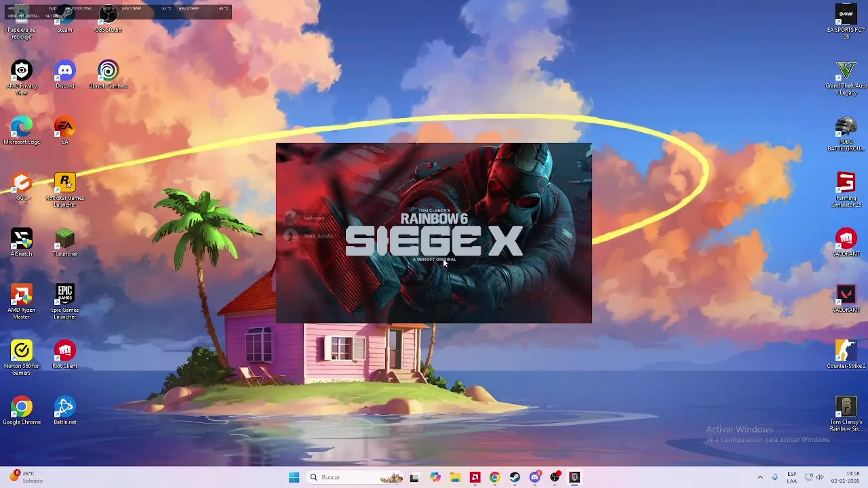Select the Rockstar Games Launcher desktop icon

(65, 190)
